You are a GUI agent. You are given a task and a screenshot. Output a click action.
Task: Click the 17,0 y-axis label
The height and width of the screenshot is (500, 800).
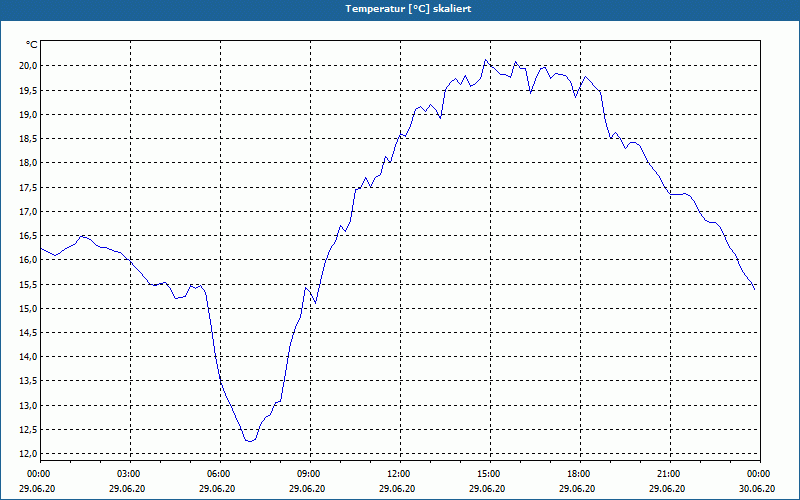pyautogui.click(x=29, y=211)
